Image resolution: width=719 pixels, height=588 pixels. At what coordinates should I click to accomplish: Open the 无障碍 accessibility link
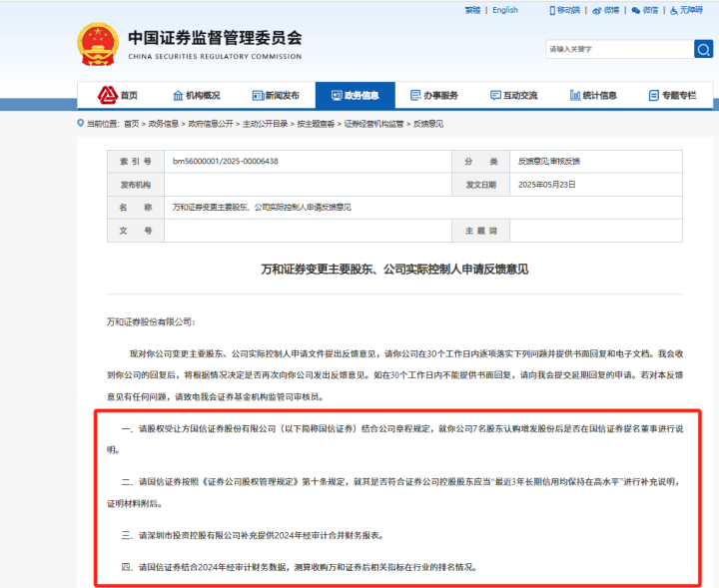(691, 10)
